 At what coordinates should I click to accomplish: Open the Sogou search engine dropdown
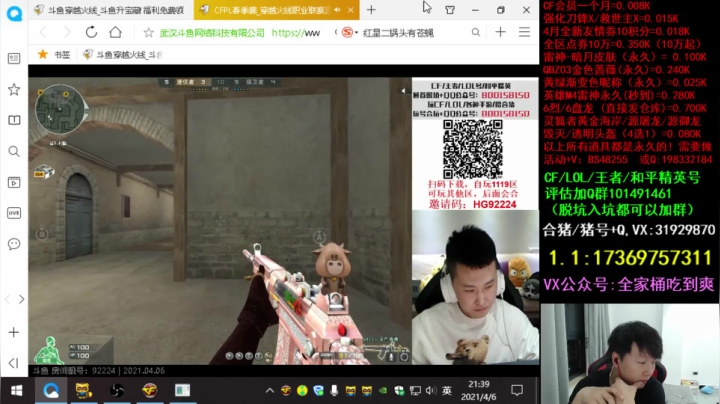click(x=350, y=33)
